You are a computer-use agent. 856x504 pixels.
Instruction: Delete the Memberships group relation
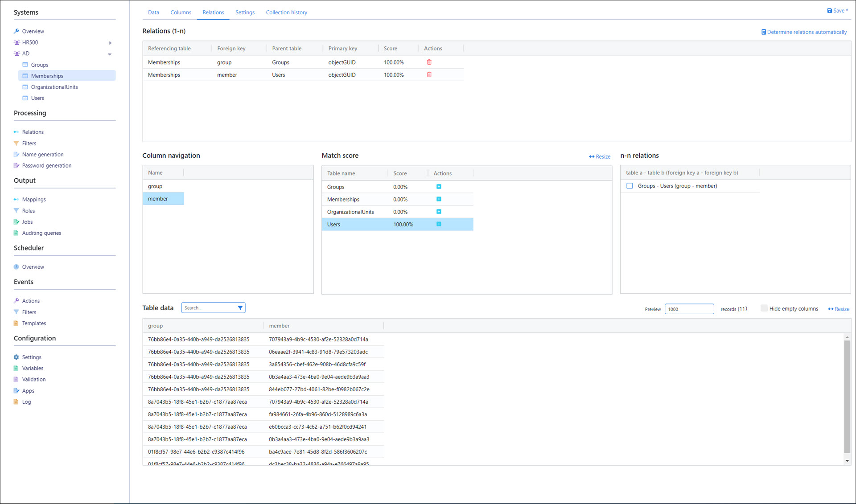pos(429,62)
